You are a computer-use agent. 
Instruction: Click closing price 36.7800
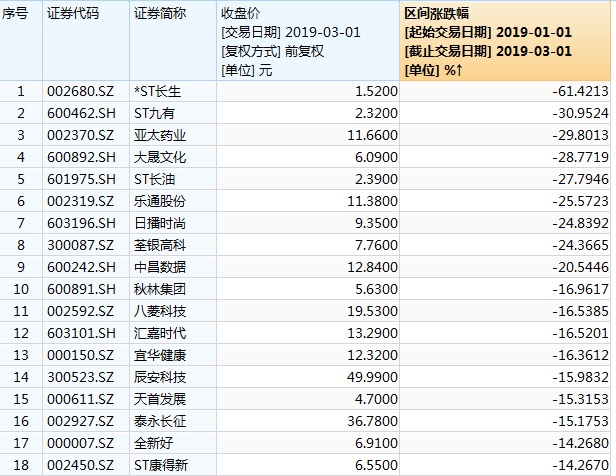(308, 421)
